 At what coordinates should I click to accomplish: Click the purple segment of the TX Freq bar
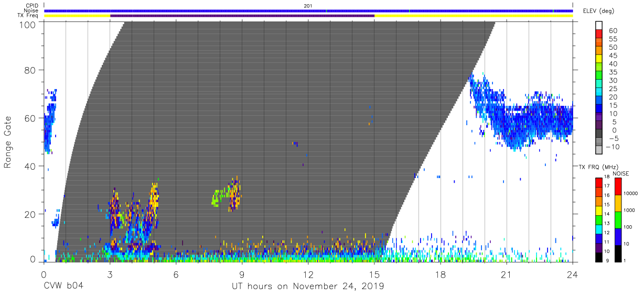coord(242,16)
